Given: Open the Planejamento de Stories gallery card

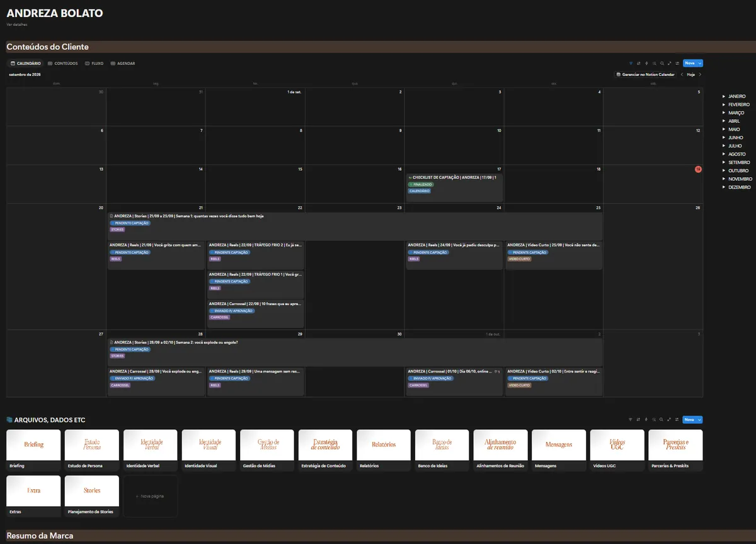Looking at the screenshot, I should point(92,496).
